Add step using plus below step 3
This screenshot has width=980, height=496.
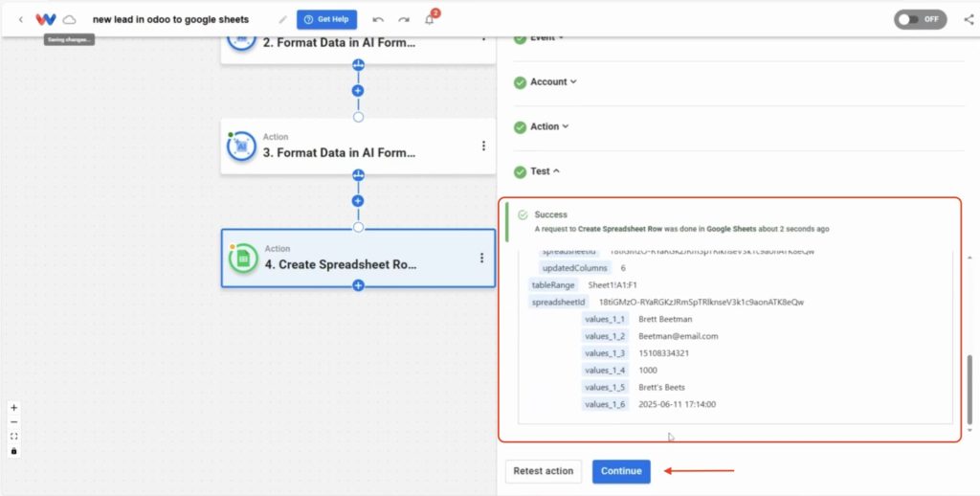point(358,201)
